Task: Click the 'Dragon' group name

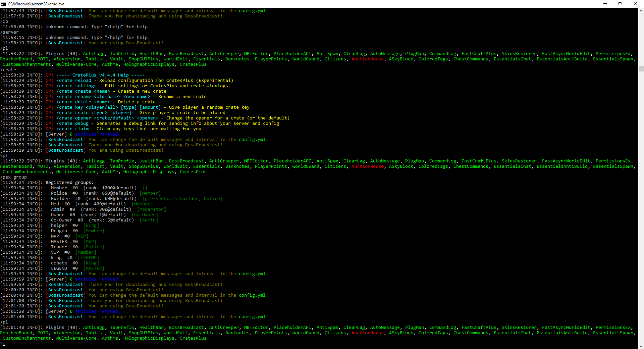Action: (59, 231)
